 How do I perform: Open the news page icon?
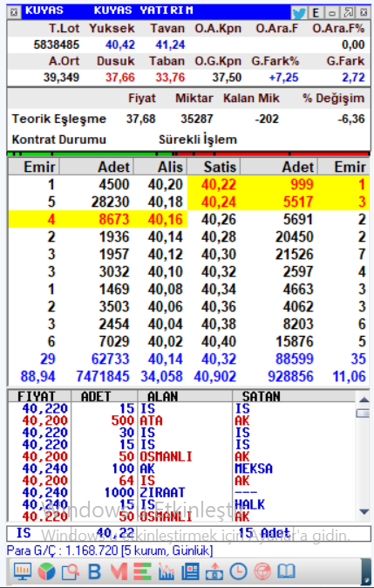pyautogui.click(x=190, y=571)
